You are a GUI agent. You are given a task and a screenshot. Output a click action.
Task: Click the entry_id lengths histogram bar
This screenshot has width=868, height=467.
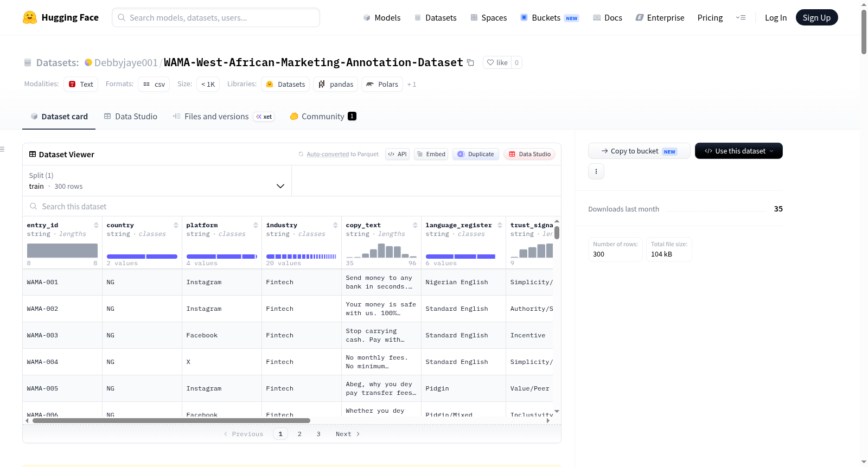coord(62,251)
